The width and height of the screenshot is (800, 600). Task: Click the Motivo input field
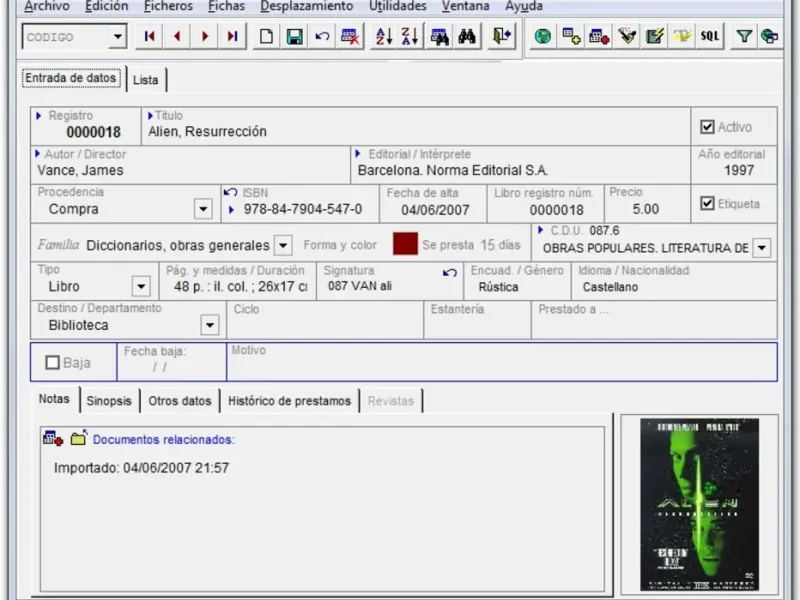tap(502, 362)
